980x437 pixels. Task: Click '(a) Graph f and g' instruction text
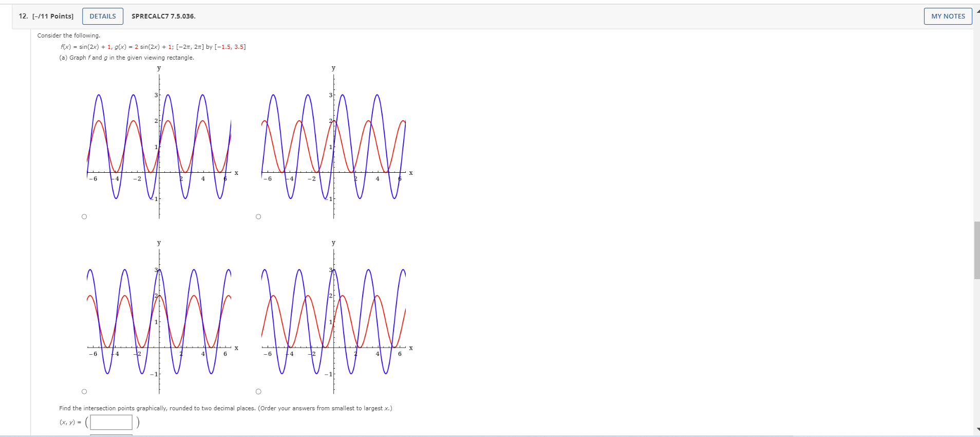[127, 58]
